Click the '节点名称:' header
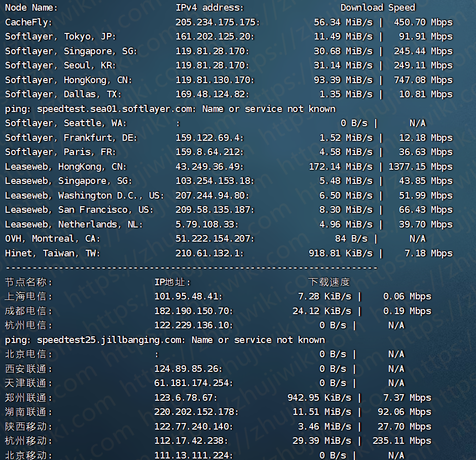 coord(28,282)
